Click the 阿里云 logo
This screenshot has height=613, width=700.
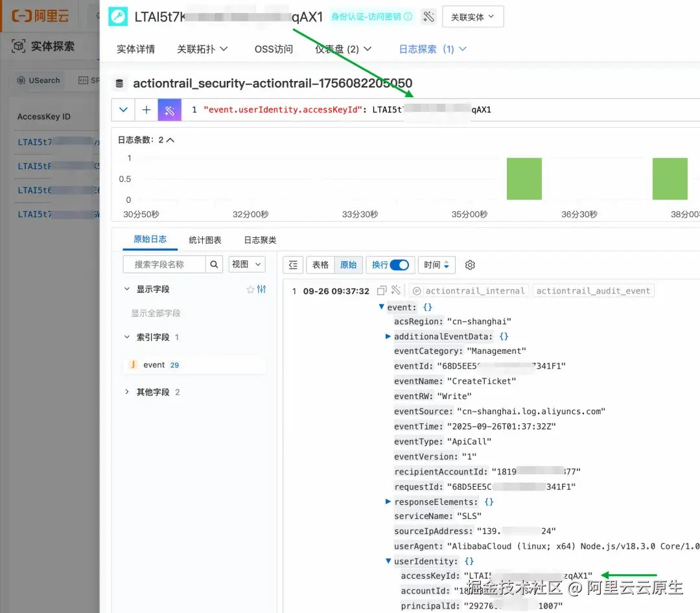[41, 16]
